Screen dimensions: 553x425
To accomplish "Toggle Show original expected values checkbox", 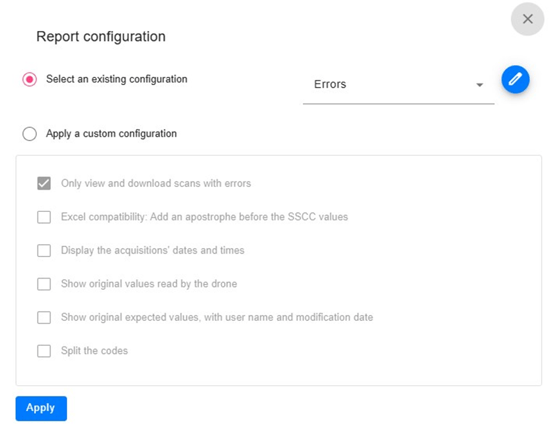I will pyautogui.click(x=44, y=317).
